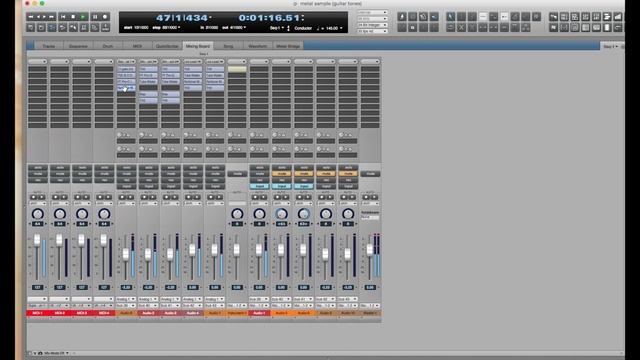This screenshot has width=640, height=360.
Task: Click the Master-1 volume fader handle
Action: (x=369, y=250)
